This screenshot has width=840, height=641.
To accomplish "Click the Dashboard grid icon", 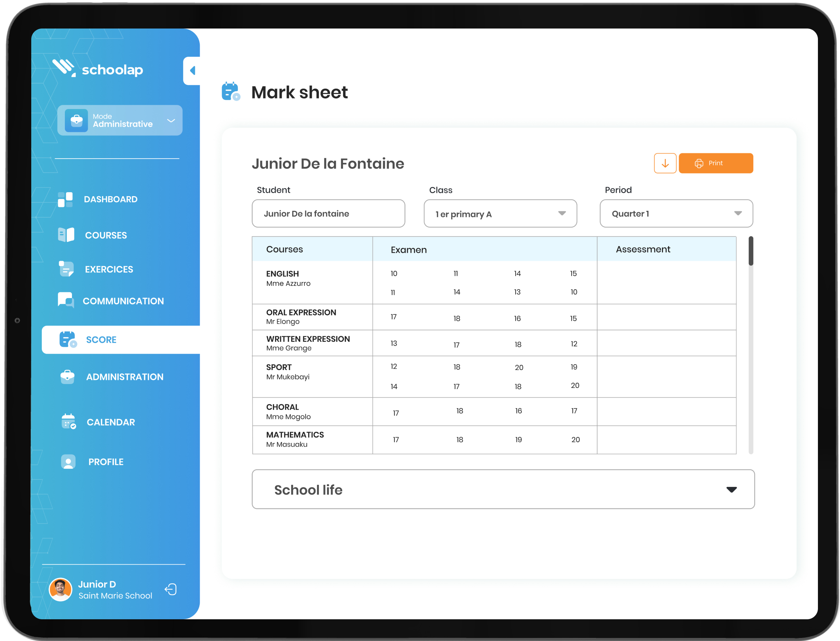I will pyautogui.click(x=65, y=200).
